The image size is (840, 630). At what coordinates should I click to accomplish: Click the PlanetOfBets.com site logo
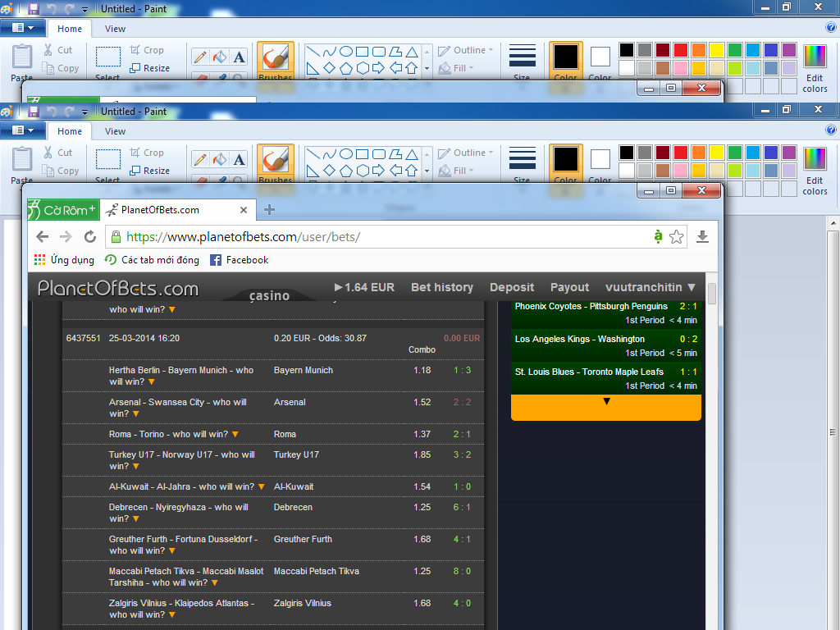118,288
